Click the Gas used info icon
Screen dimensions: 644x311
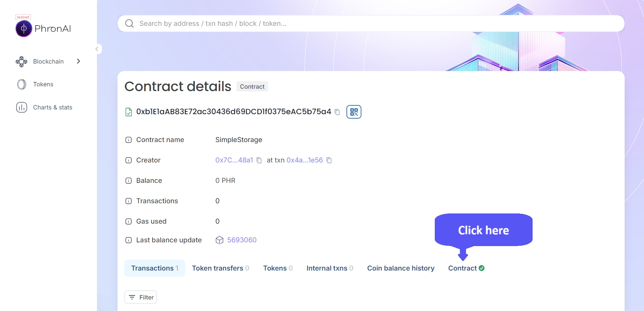[128, 222]
